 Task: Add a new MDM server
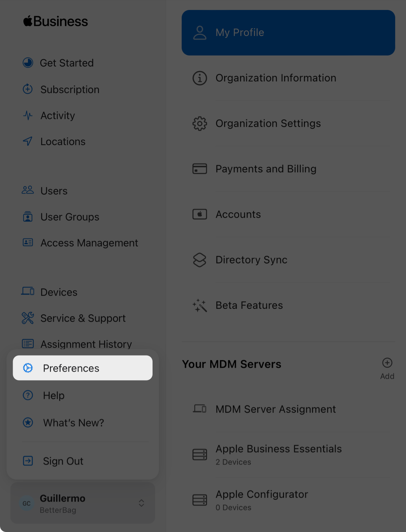coord(387,368)
